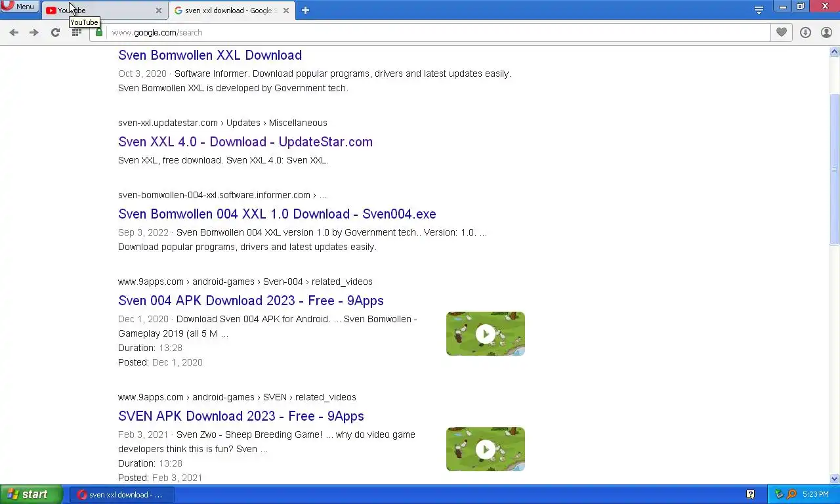This screenshot has height=504, width=840.
Task: Open the Windows start menu
Action: (31, 494)
